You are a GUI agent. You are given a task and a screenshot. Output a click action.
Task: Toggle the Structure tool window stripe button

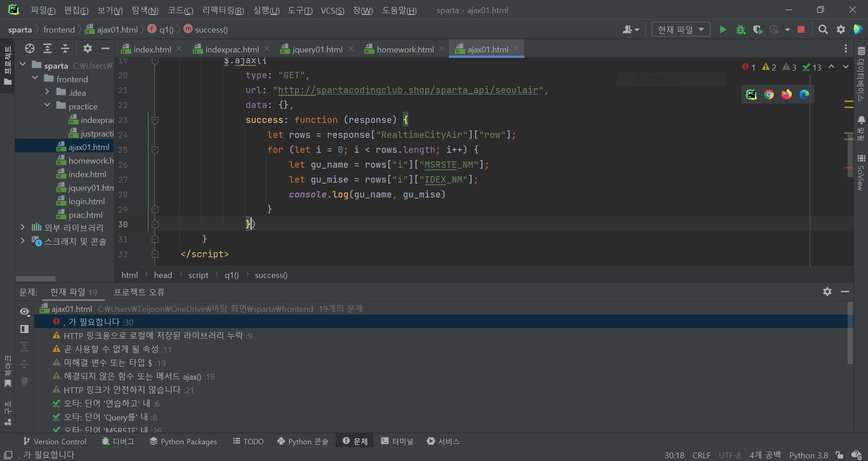pyautogui.click(x=8, y=413)
